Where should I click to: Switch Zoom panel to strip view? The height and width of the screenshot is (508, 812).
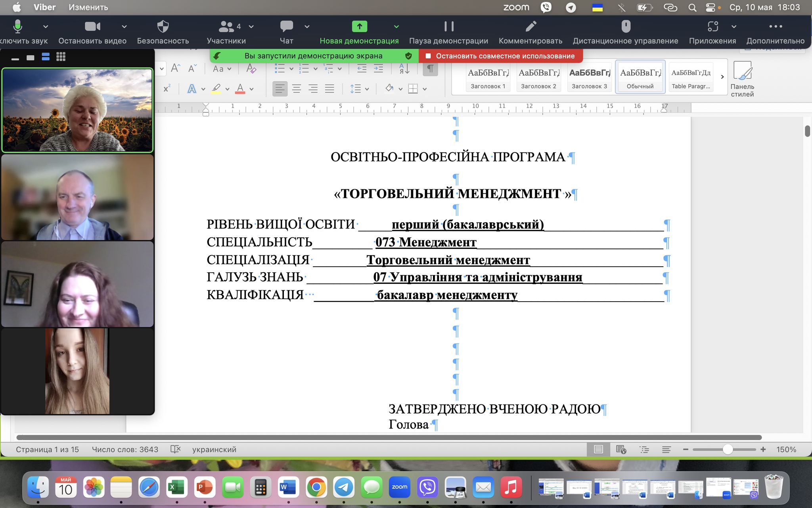pos(46,57)
